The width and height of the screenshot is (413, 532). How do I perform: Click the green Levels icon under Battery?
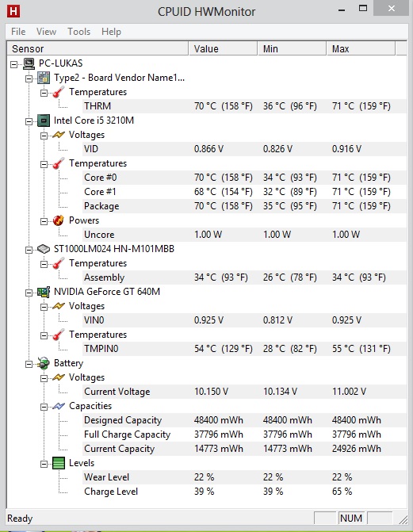click(59, 463)
